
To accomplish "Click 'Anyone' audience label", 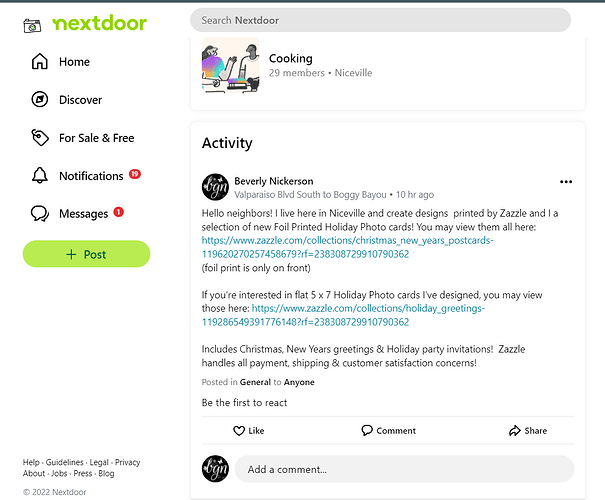I will (299, 382).
